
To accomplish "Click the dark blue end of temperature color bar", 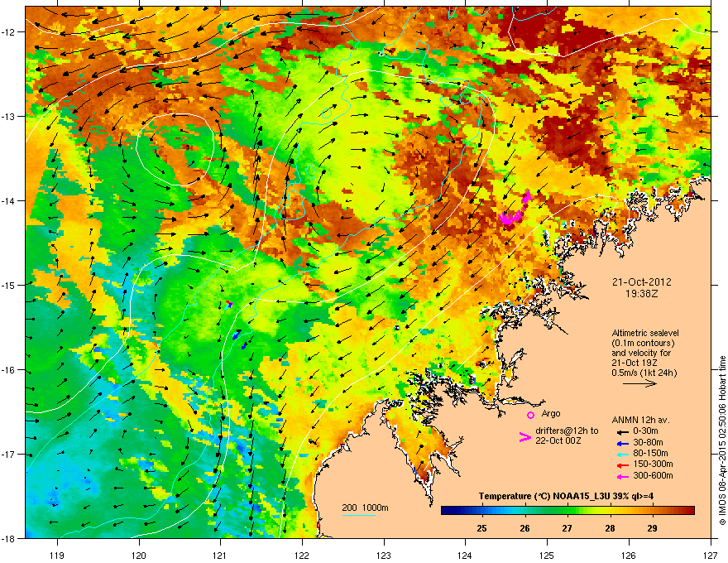I will click(447, 511).
